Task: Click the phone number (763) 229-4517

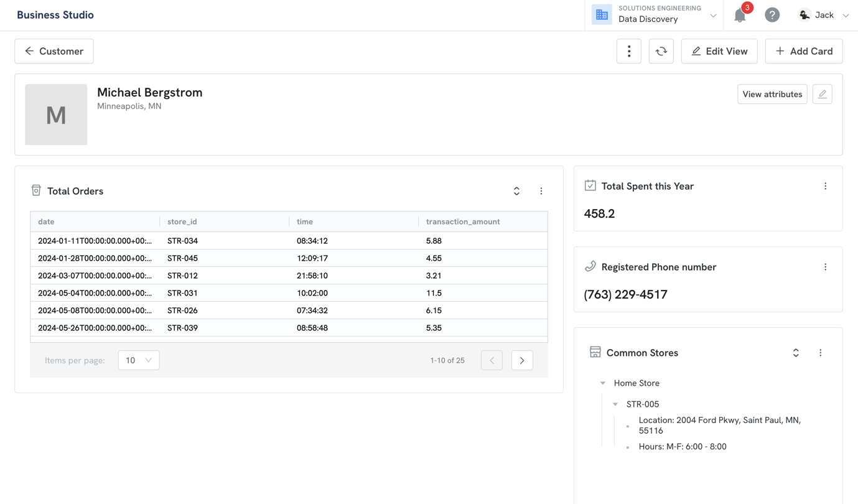Action: point(625,294)
